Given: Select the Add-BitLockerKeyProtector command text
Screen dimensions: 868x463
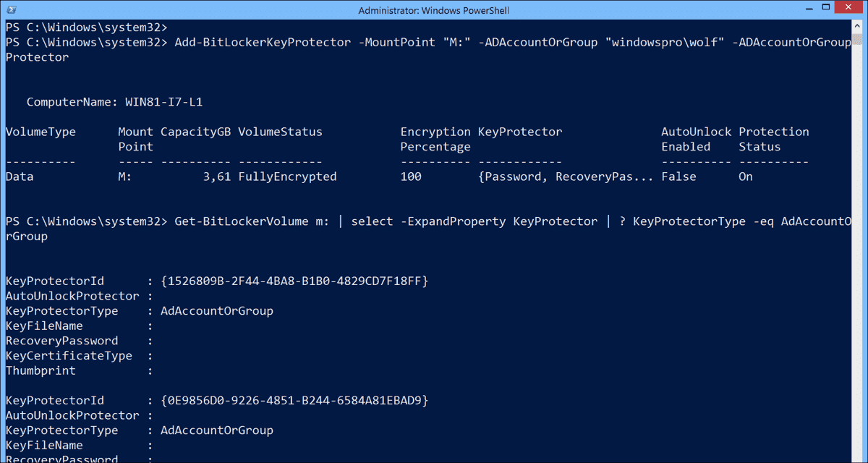Looking at the screenshot, I should coord(263,42).
